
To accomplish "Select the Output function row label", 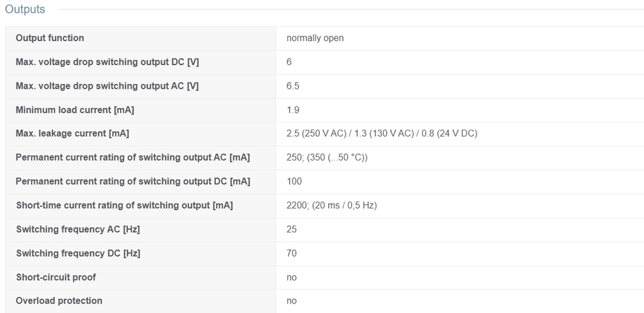I will [50, 38].
